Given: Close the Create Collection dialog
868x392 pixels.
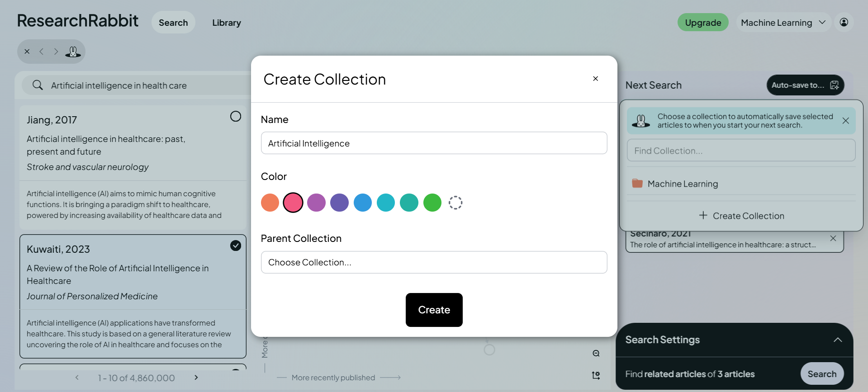Looking at the screenshot, I should coord(595,79).
